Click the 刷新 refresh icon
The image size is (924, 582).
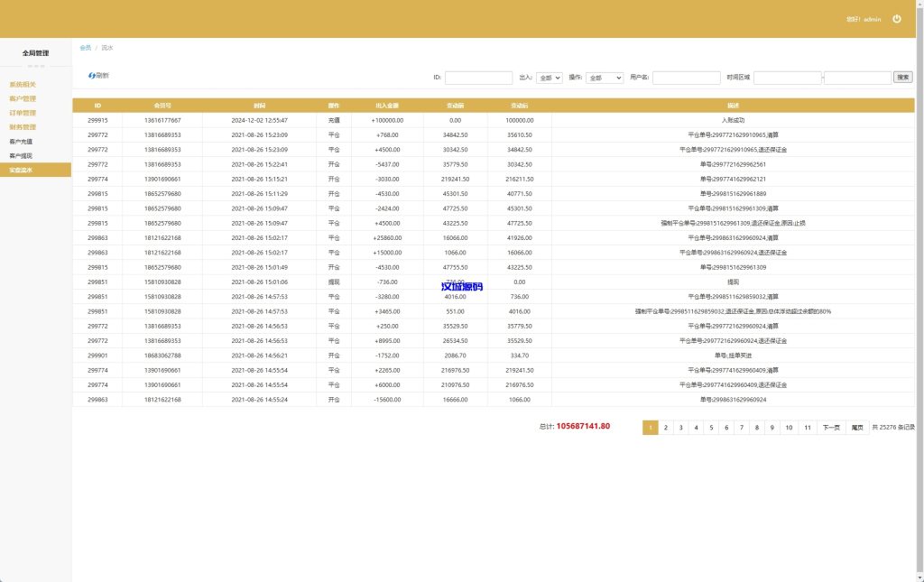pyautogui.click(x=94, y=75)
